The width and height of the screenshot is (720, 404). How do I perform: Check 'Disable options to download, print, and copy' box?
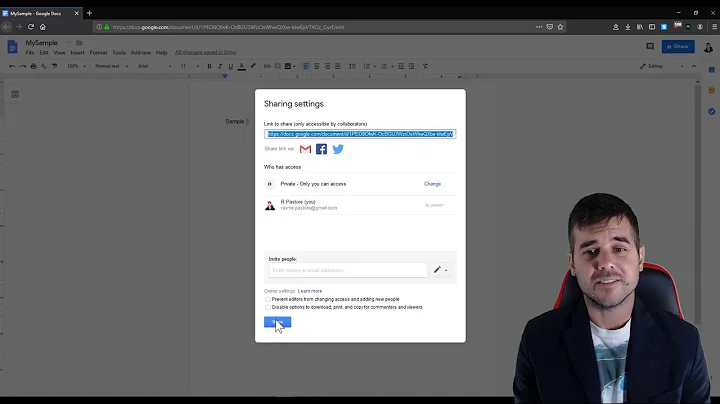(x=268, y=307)
